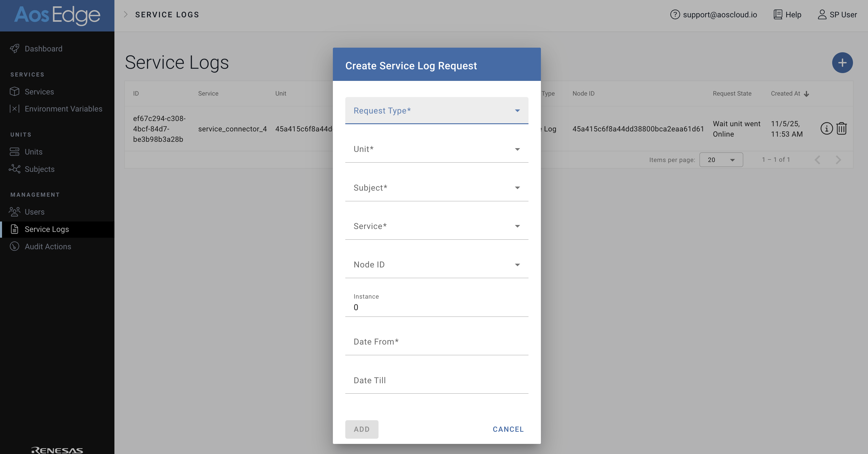Go to Environment Variables in sidebar
868x454 pixels.
(63, 109)
